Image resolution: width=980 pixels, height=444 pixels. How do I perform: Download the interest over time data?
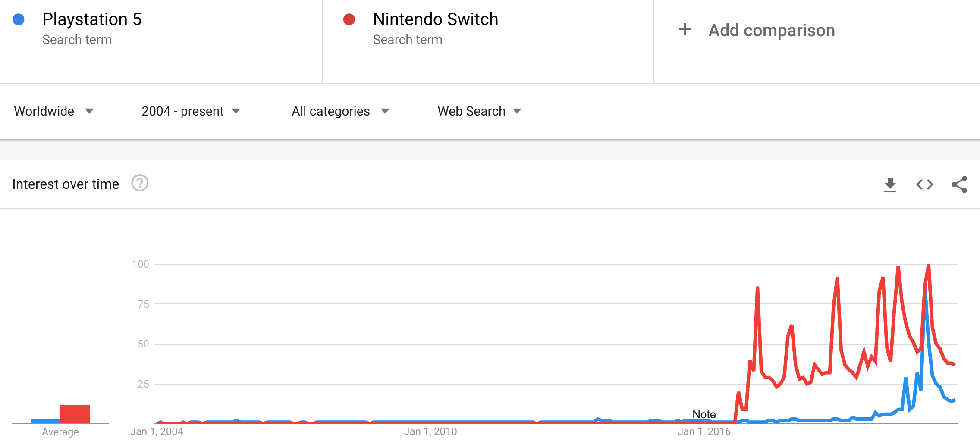(890, 184)
